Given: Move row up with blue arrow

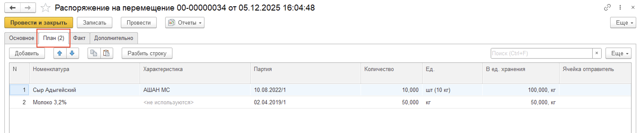Looking at the screenshot, I should click(x=60, y=53).
